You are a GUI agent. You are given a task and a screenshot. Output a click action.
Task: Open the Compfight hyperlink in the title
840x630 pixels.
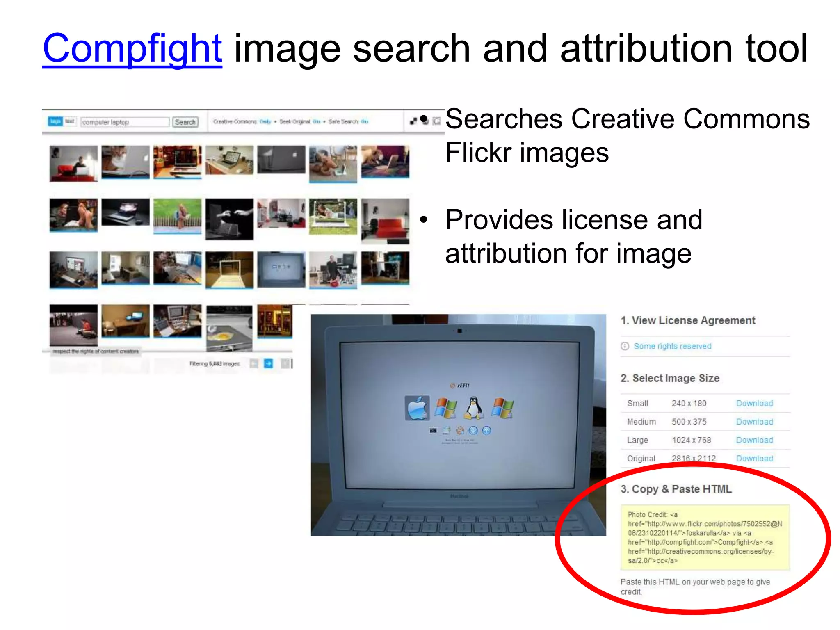[x=132, y=48]
